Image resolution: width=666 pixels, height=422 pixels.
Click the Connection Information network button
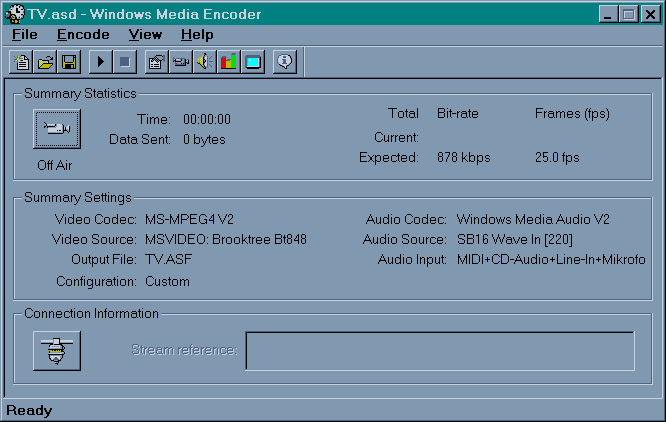[x=57, y=350]
